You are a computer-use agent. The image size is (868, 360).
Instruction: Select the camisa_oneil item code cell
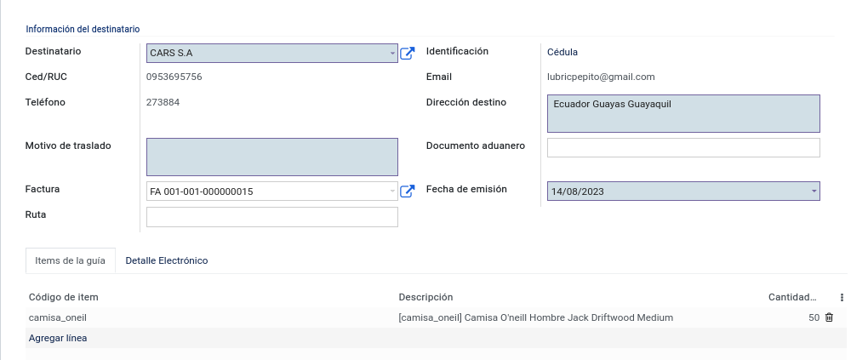pyautogui.click(x=58, y=317)
